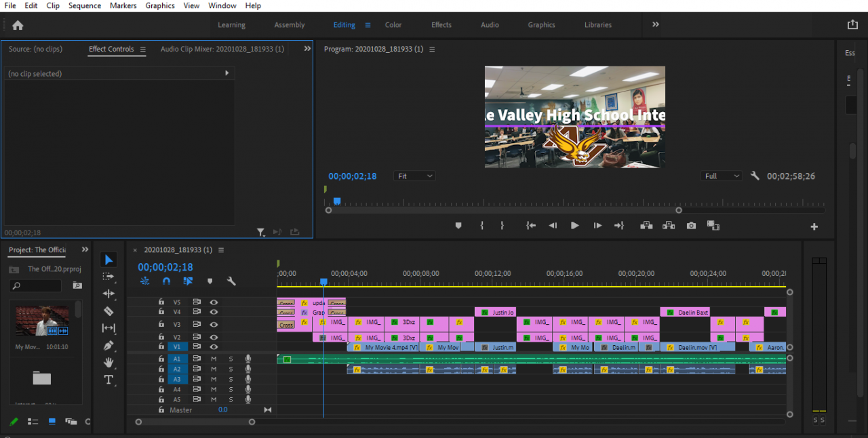Click the Export Frame camera icon
Screen dimensions: 868x438
tap(691, 226)
